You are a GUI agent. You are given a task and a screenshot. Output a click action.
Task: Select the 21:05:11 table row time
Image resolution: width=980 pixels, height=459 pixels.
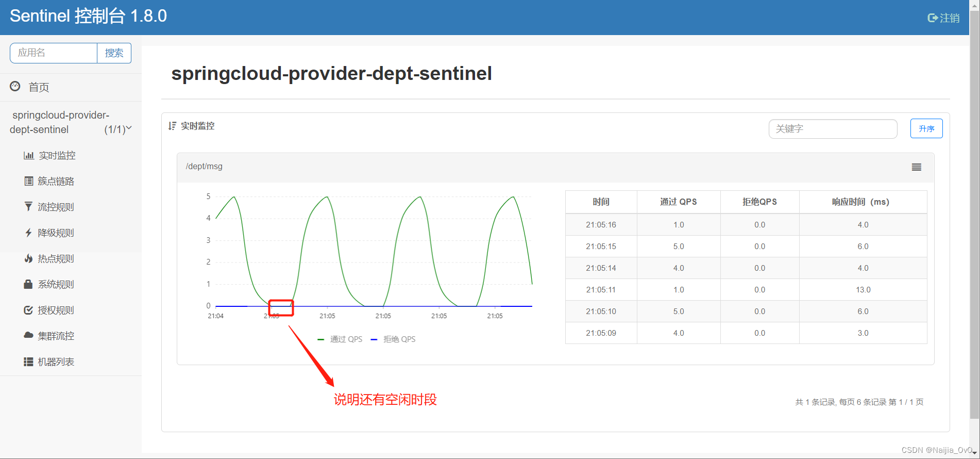click(x=601, y=289)
